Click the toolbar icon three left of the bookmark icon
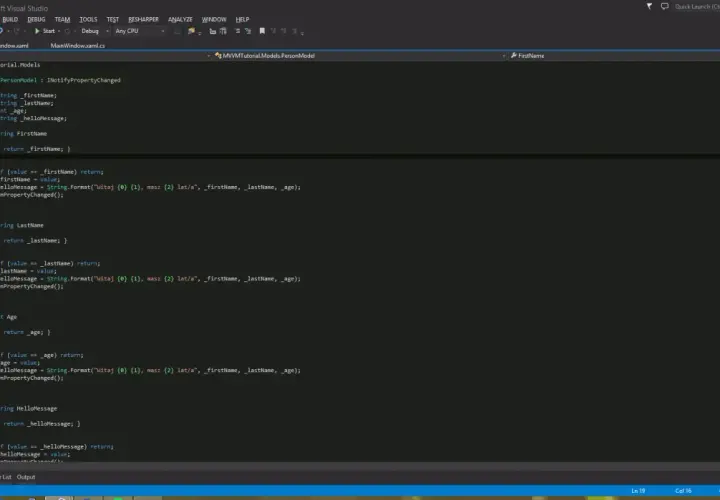The height and width of the screenshot is (500, 720). click(223, 31)
